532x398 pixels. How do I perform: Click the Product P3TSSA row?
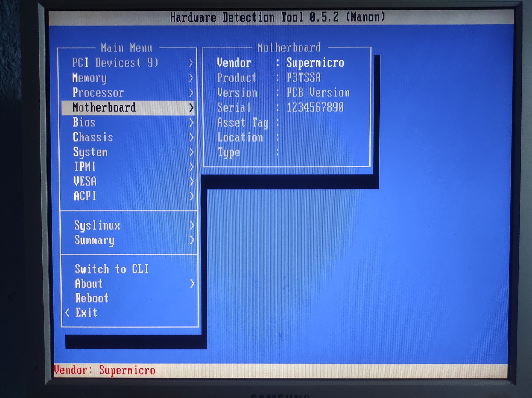[x=269, y=78]
